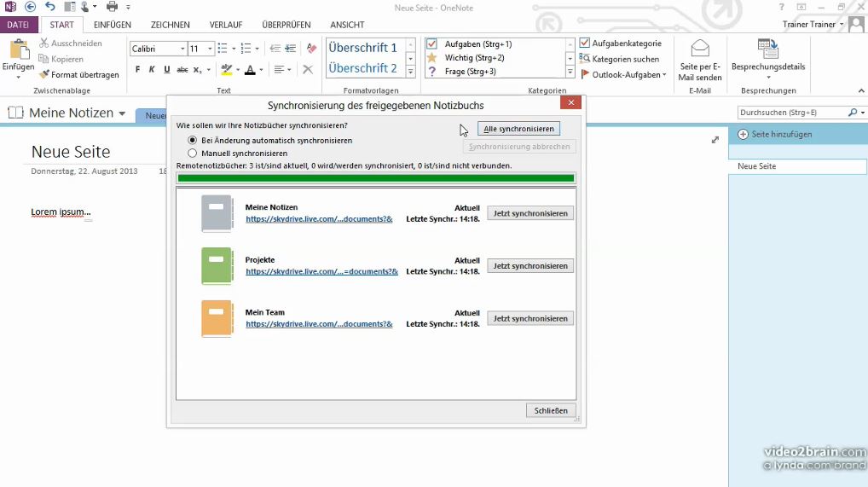The image size is (868, 487).
Task: Apply strikethrough formatting
Action: click(x=182, y=69)
